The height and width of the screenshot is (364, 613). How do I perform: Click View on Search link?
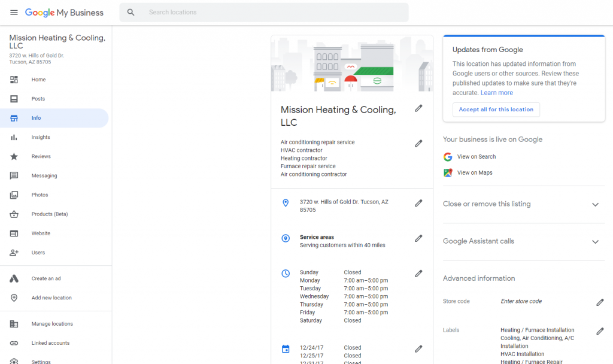[476, 157]
